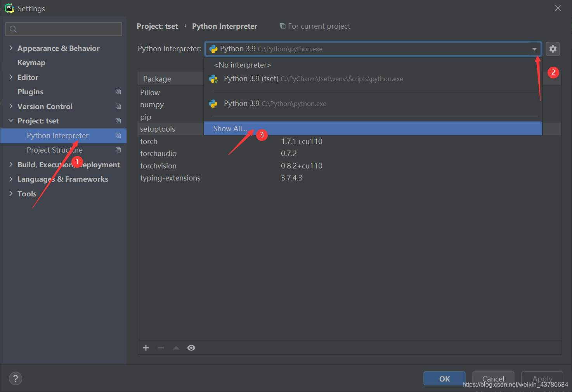
Task: Click the search magnifier icon in settings
Action: click(x=13, y=29)
